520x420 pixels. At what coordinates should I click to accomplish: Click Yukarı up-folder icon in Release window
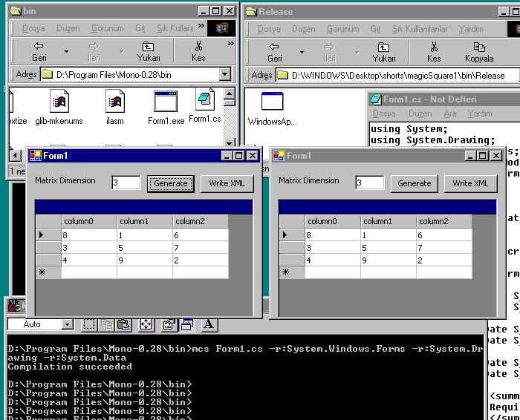(383, 47)
